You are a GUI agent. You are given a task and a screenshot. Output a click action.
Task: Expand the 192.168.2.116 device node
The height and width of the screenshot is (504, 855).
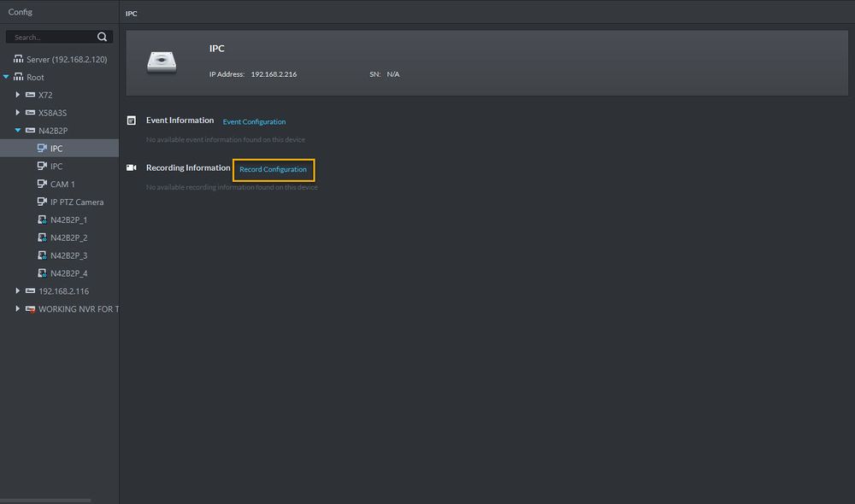(17, 291)
